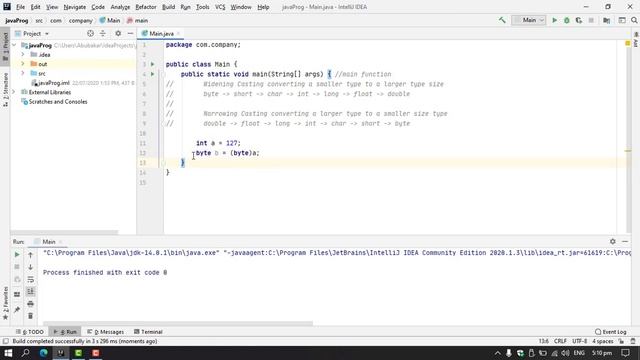Open the VCS menu
The height and width of the screenshot is (360, 640).
pos(220,7)
